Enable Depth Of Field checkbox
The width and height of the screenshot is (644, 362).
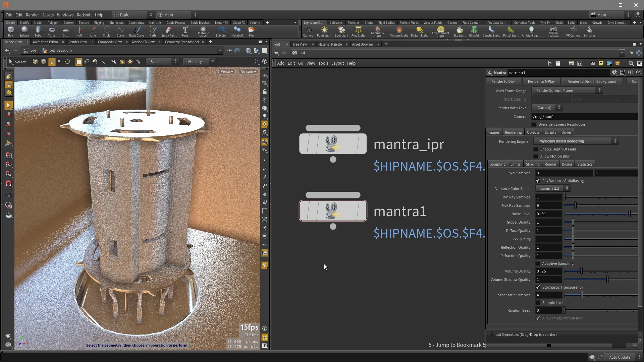tap(536, 149)
